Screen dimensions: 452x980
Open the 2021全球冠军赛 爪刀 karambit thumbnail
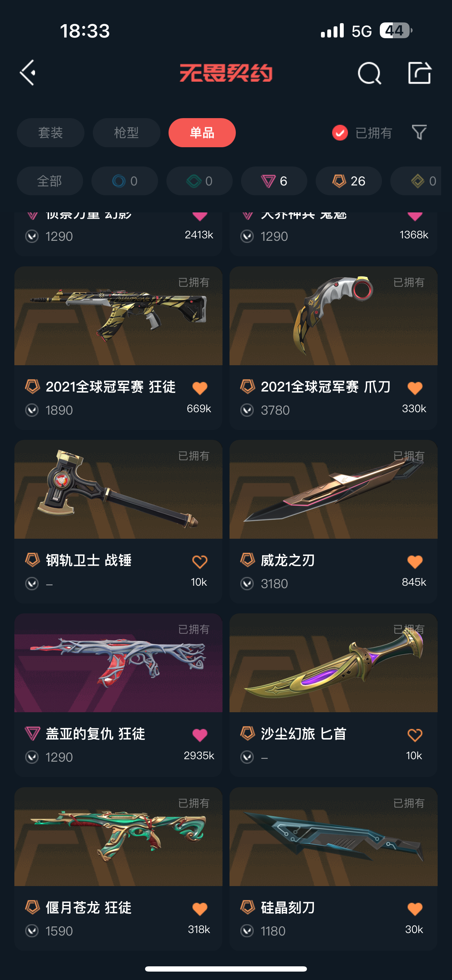(x=333, y=316)
